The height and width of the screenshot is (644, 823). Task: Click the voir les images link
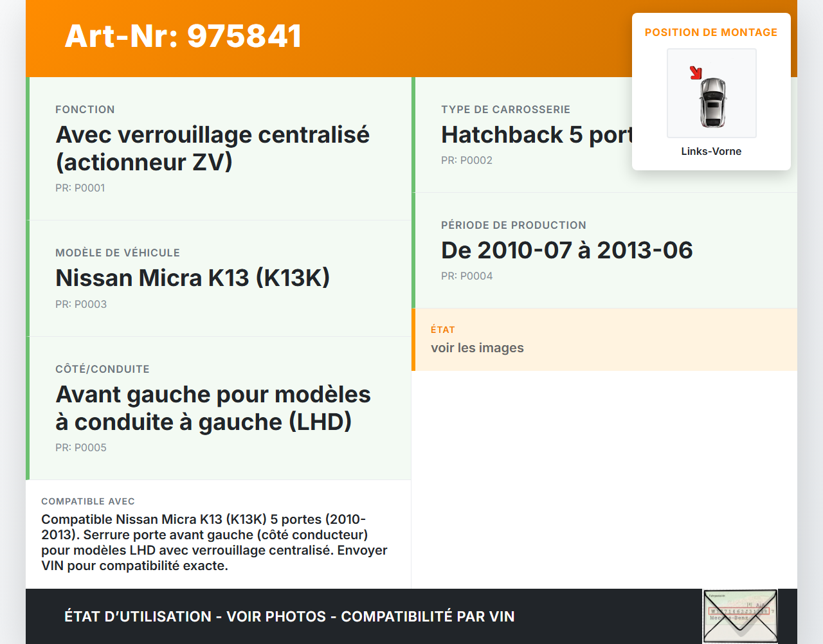[477, 348]
